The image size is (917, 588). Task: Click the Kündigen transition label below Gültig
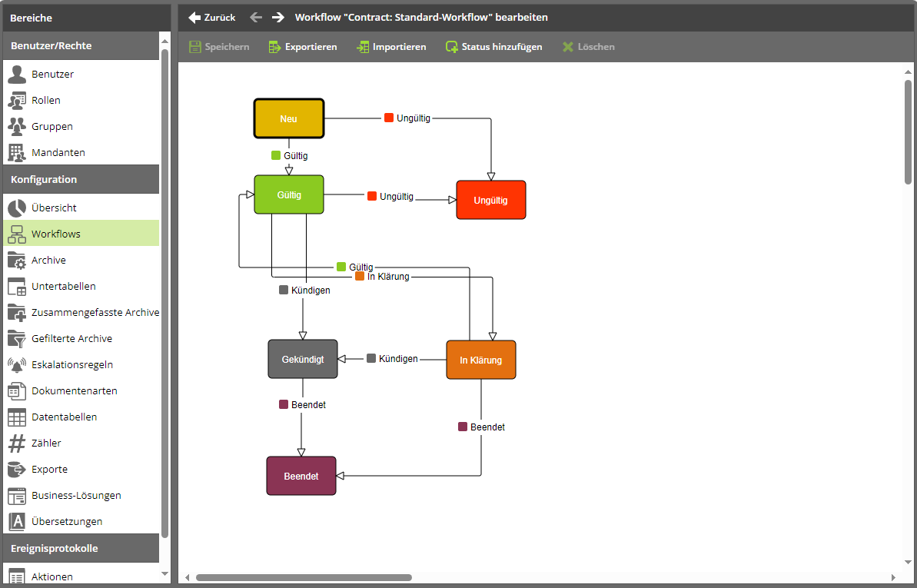[311, 291]
